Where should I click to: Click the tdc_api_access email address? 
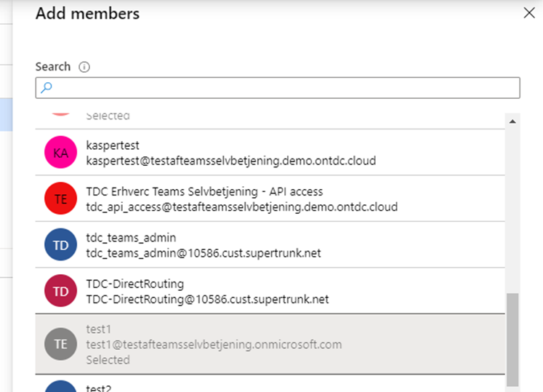click(x=242, y=207)
